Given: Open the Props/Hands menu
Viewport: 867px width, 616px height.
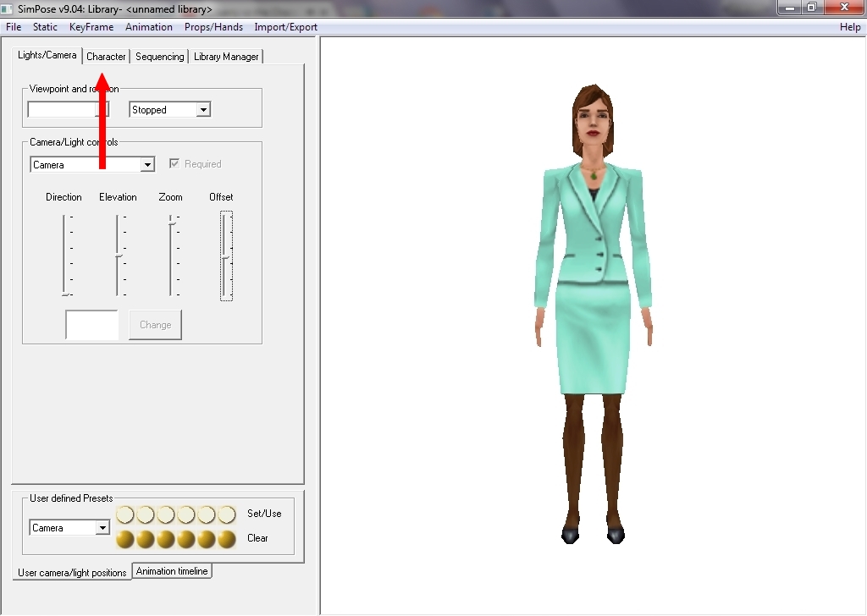Looking at the screenshot, I should (x=213, y=27).
